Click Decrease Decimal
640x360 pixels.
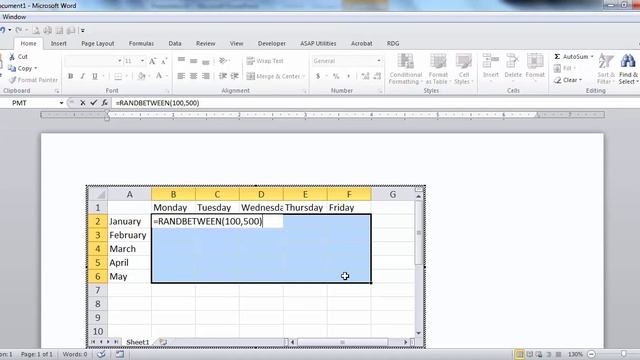[378, 76]
